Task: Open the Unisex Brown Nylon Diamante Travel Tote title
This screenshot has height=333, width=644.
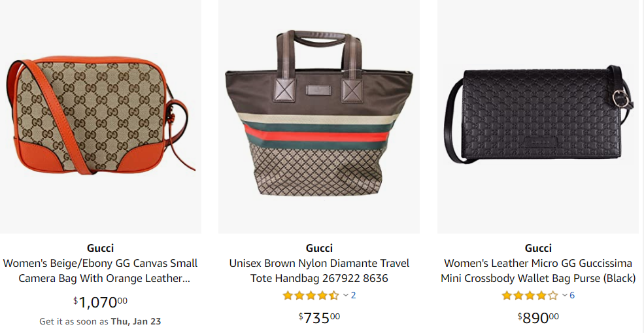Action: click(319, 271)
